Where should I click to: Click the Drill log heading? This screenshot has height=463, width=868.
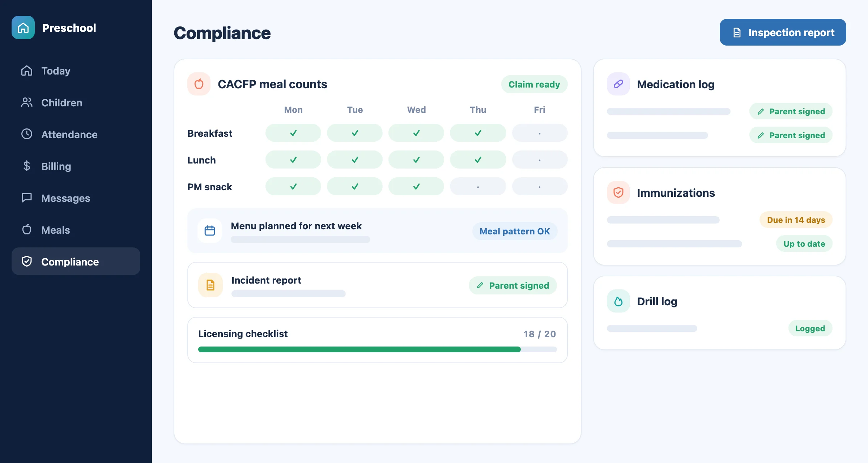(657, 301)
